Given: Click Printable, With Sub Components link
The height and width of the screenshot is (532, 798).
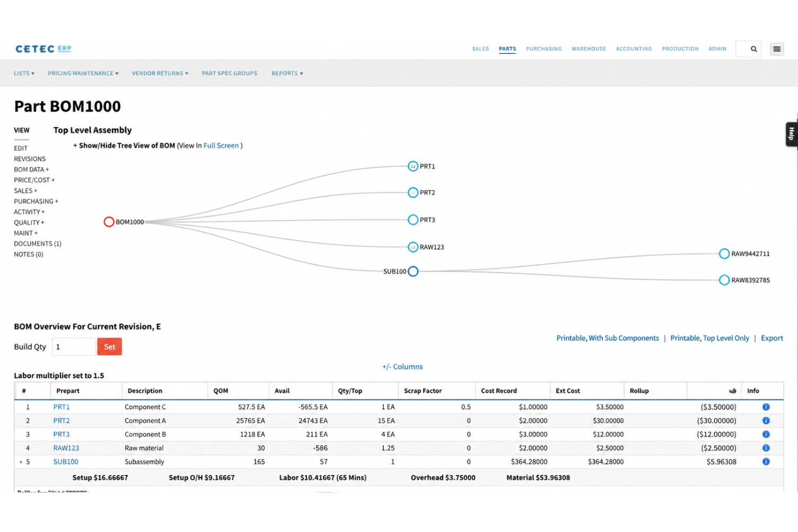Looking at the screenshot, I should point(608,338).
